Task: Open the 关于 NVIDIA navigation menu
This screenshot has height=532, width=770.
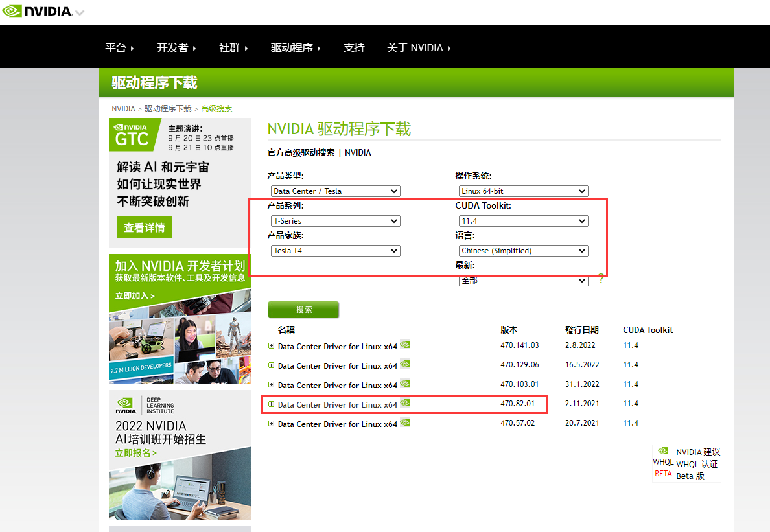Action: pyautogui.click(x=419, y=47)
